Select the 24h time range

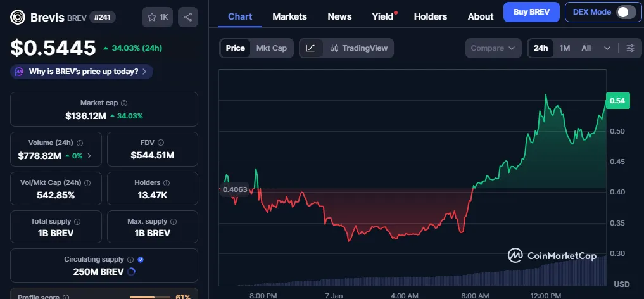[541, 48]
